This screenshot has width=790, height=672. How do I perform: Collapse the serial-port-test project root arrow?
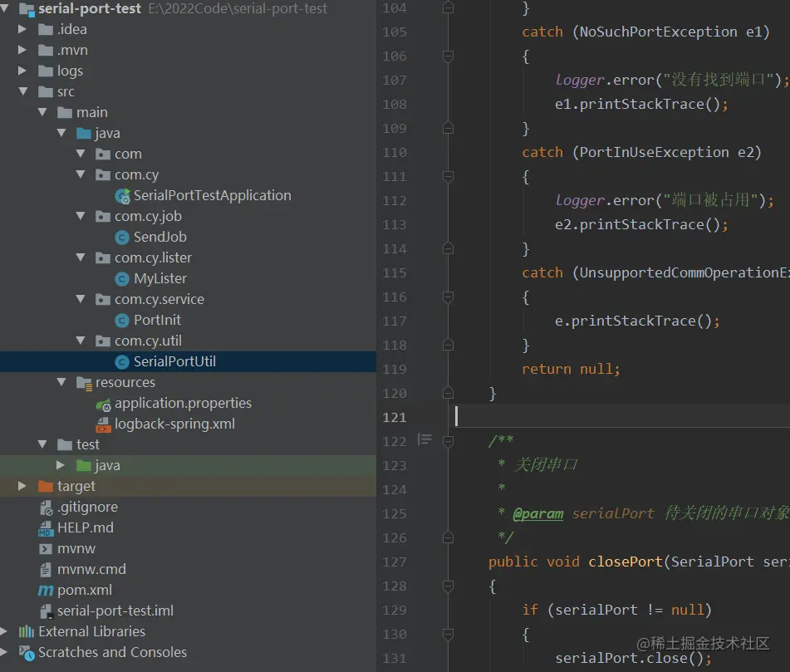click(x=4, y=8)
